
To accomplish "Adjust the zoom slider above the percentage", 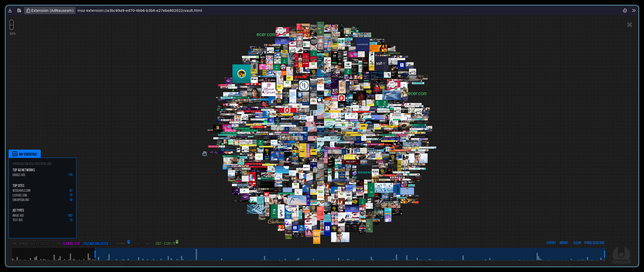I will pos(12,25).
